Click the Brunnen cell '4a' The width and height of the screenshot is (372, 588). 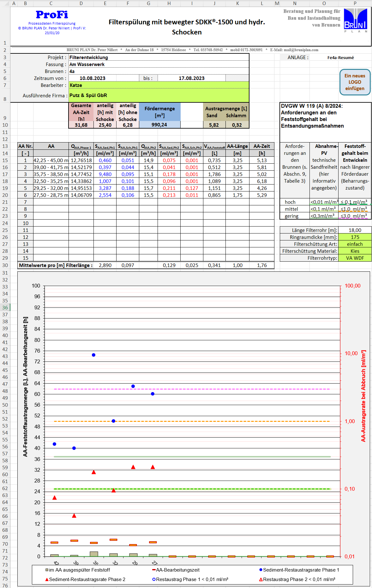click(x=159, y=71)
